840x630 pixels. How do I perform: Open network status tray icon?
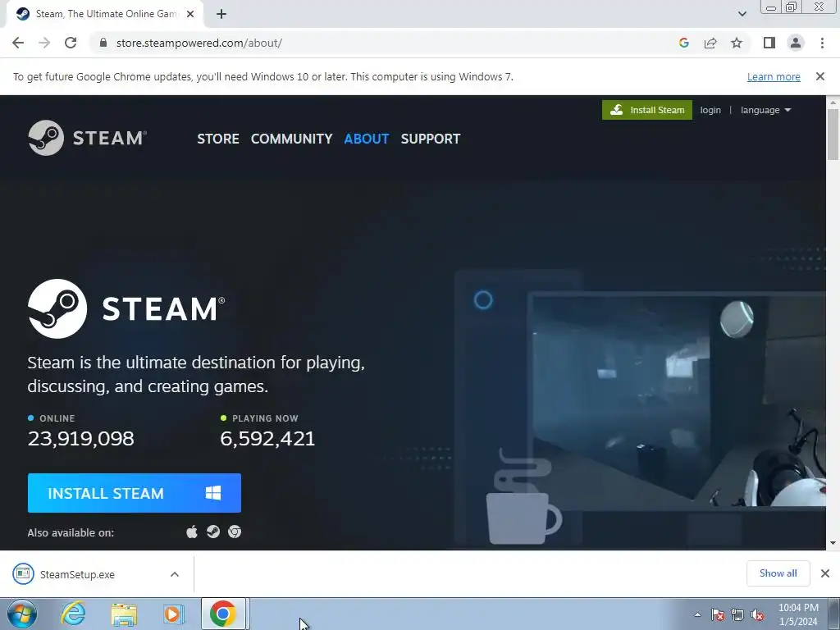tap(737, 614)
